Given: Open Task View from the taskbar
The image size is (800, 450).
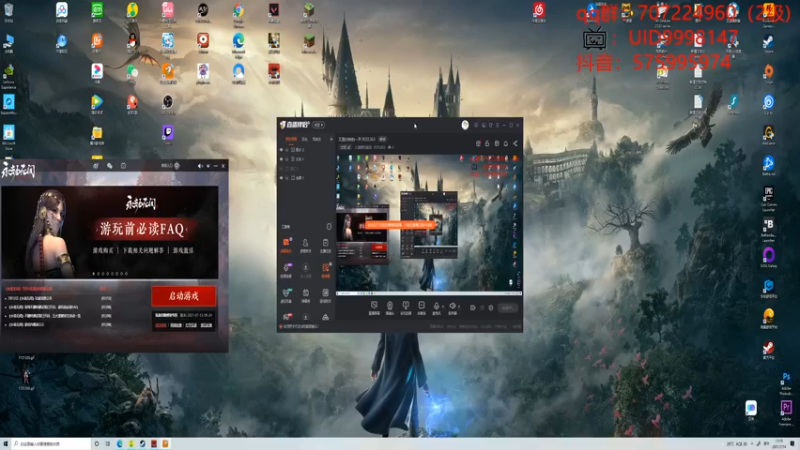Looking at the screenshot, I should click(108, 444).
